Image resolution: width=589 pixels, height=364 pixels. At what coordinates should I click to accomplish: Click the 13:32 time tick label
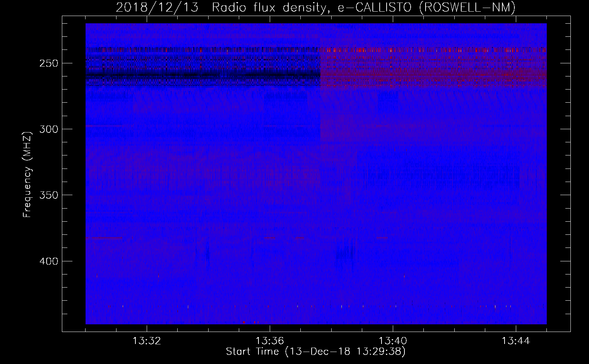147,341
